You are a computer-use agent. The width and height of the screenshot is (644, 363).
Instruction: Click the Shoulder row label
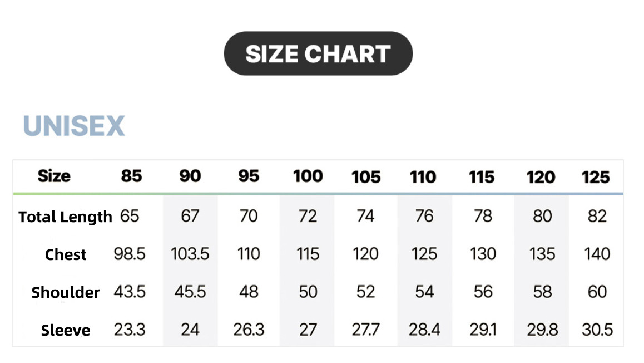click(x=66, y=292)
